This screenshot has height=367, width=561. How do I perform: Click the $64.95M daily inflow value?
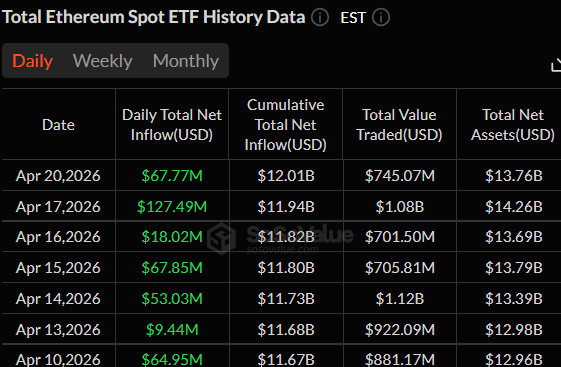172,359
